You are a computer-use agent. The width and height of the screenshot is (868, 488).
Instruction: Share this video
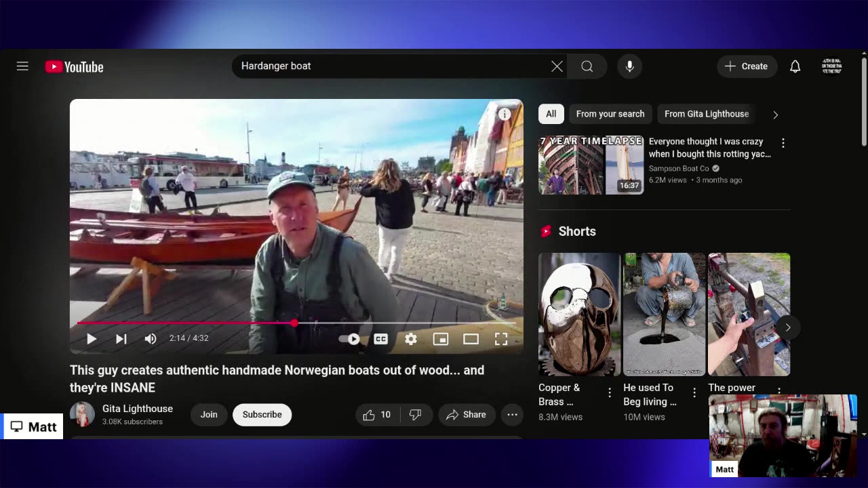[467, 415]
